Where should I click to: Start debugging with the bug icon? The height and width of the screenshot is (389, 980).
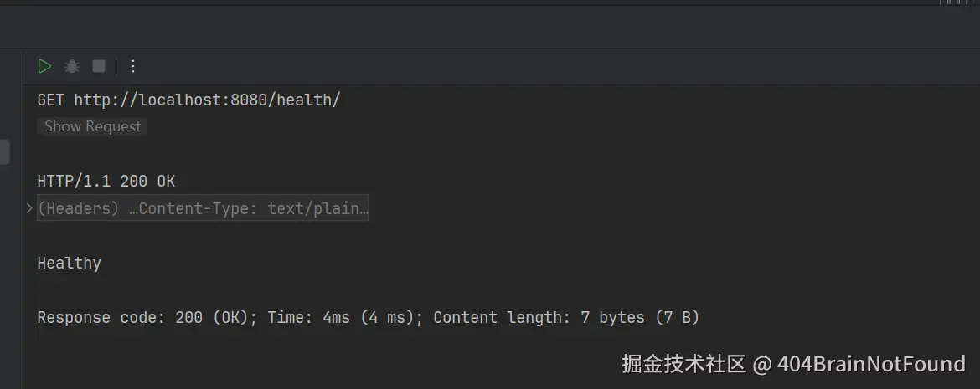pyautogui.click(x=72, y=66)
